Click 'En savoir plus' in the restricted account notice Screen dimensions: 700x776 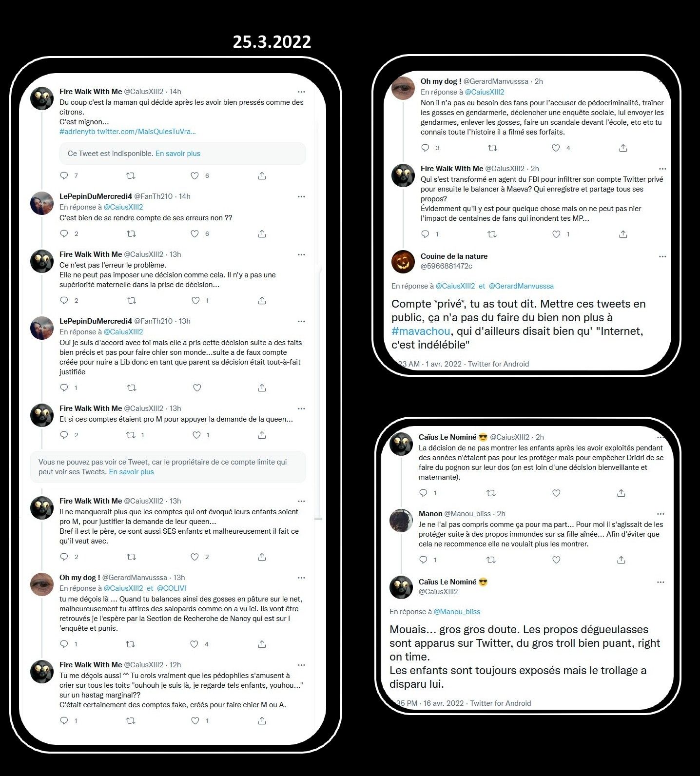point(131,472)
